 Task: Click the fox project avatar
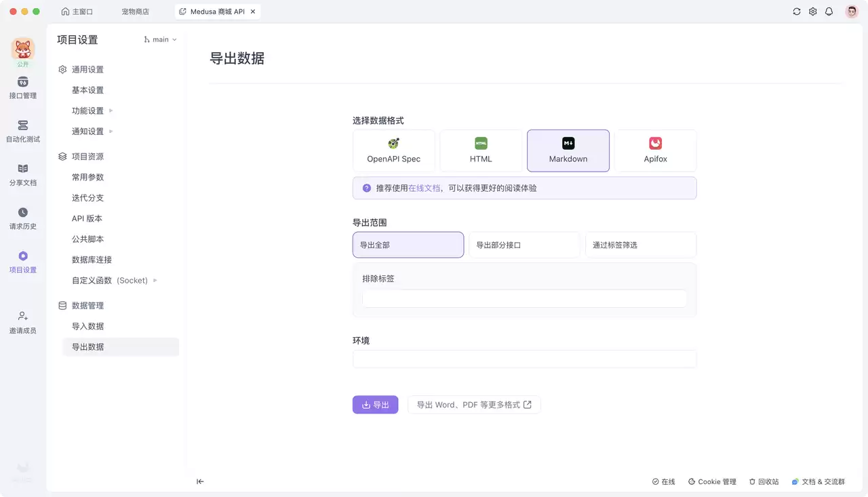tap(23, 49)
